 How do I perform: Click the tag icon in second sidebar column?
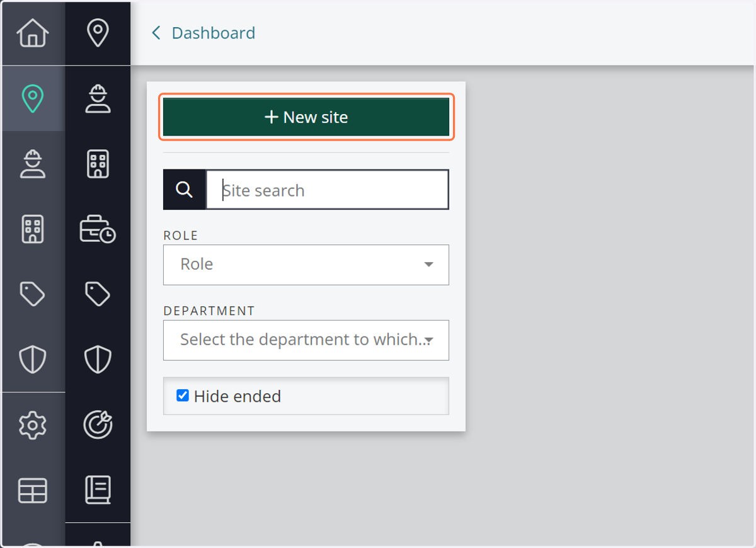coord(98,294)
